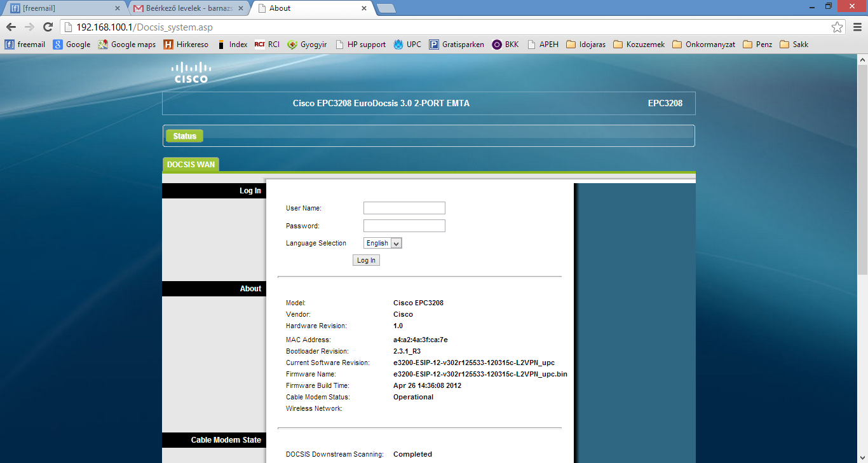The image size is (868, 463).
Task: Click the address bar URL
Action: pyautogui.click(x=145, y=27)
